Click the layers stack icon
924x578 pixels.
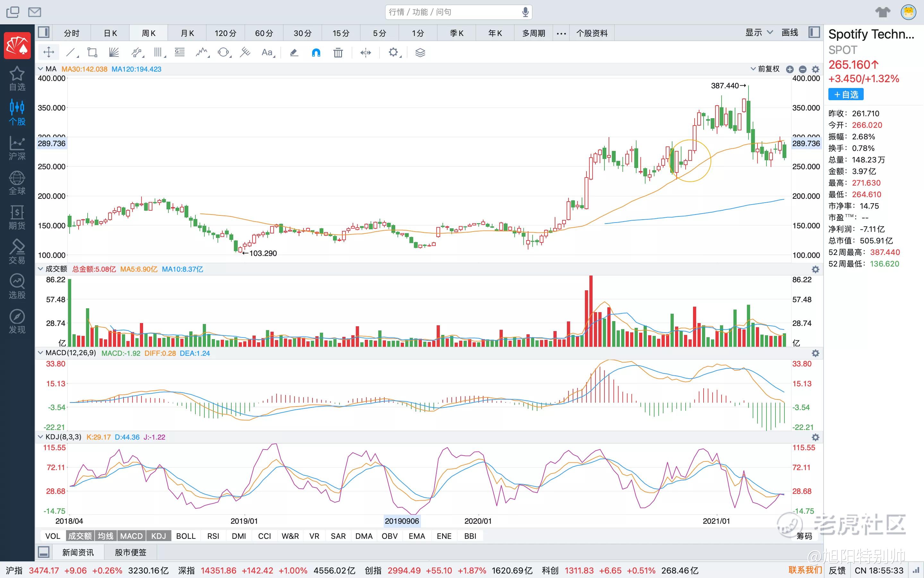(x=420, y=52)
